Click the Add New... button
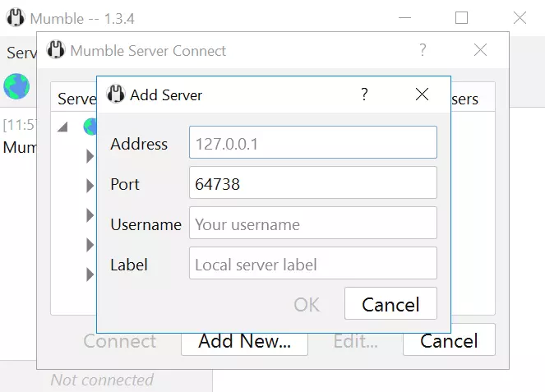This screenshot has height=392, width=545. tap(244, 341)
